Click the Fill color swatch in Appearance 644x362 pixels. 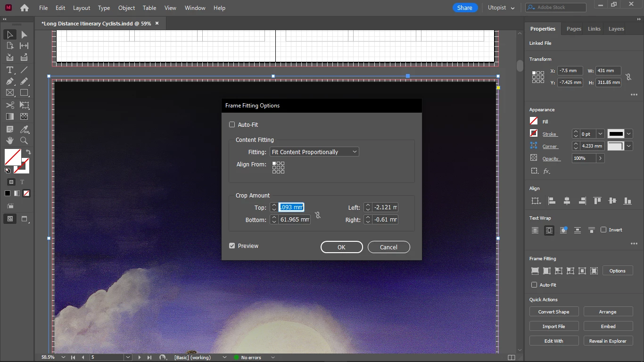pos(534,121)
